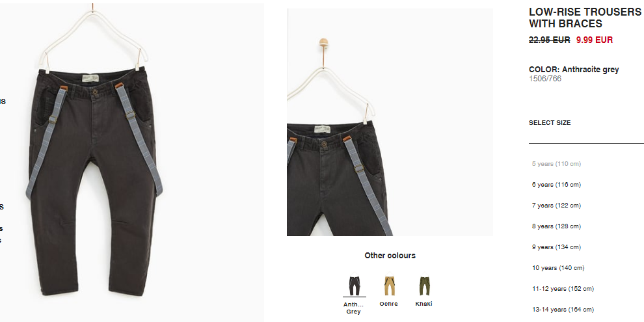This screenshot has height=322, width=644.
Task: Select size 11-12 years (152 cm)
Action: 563,289
